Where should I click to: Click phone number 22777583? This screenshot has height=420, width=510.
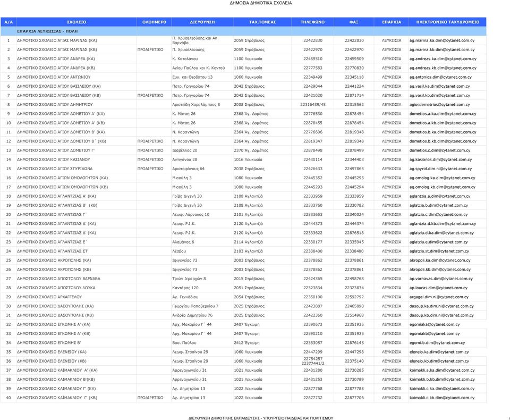313,68
